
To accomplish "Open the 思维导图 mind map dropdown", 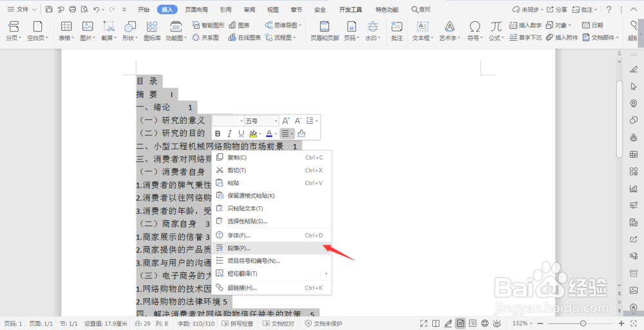I will pyautogui.click(x=283, y=25).
